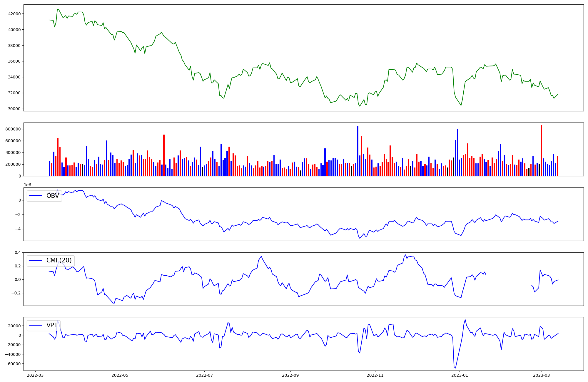Screen dimensions: 588x382
Task: Click the VPT legend label
Action: click(x=52, y=325)
